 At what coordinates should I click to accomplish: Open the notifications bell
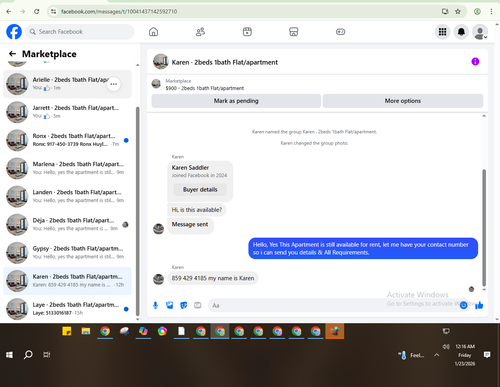tap(461, 32)
